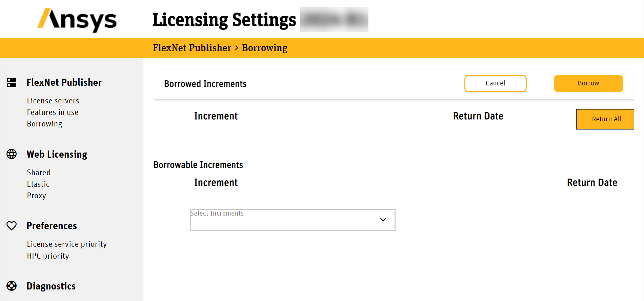Select the Elastic licensing option

pos(38,184)
